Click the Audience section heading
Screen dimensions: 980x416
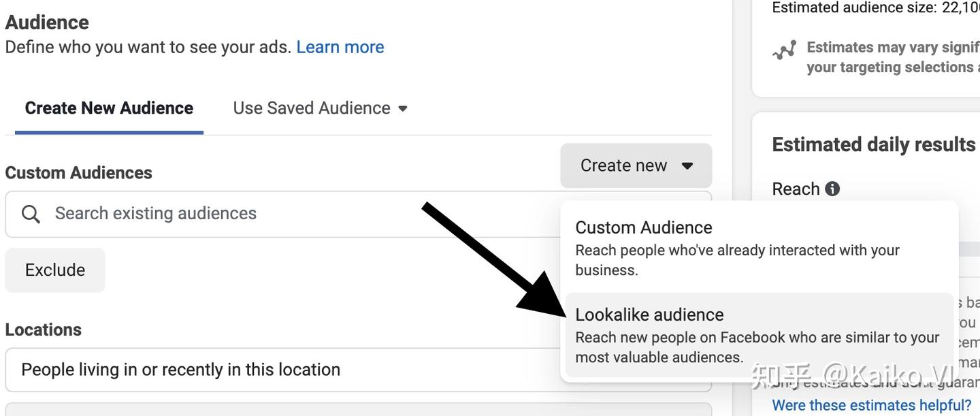pos(47,22)
